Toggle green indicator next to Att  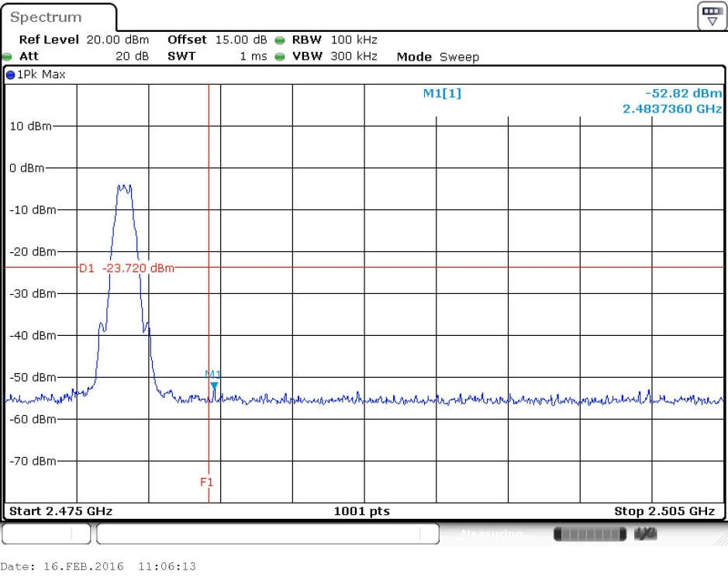coord(7,57)
